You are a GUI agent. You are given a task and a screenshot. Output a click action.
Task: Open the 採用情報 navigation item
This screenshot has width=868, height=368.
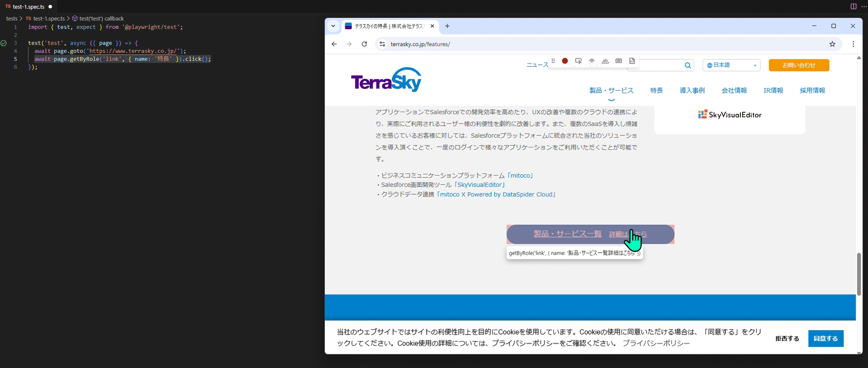812,90
